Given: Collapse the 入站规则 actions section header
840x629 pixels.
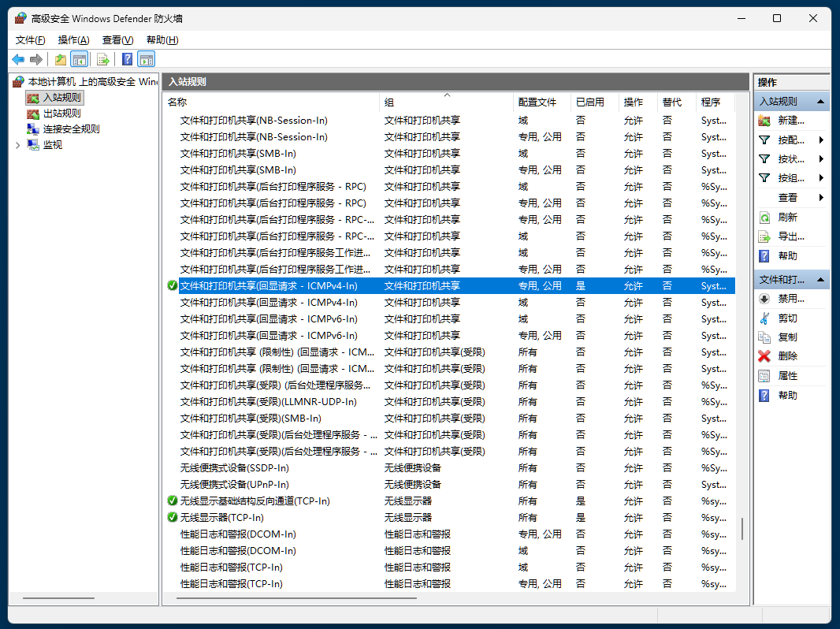Looking at the screenshot, I should tap(821, 102).
